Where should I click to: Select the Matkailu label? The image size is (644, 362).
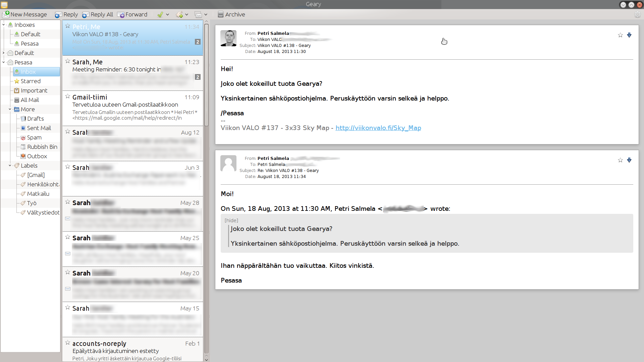[x=38, y=194]
